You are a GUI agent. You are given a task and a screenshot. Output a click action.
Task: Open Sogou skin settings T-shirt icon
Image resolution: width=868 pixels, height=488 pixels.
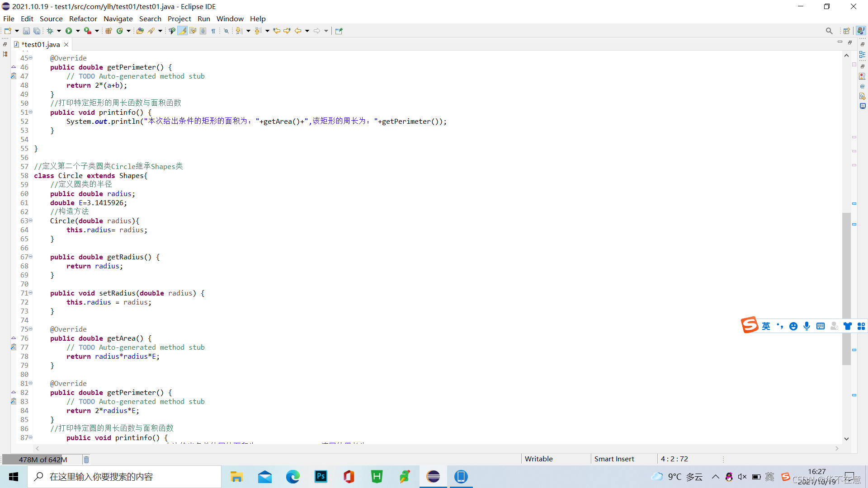(848, 326)
